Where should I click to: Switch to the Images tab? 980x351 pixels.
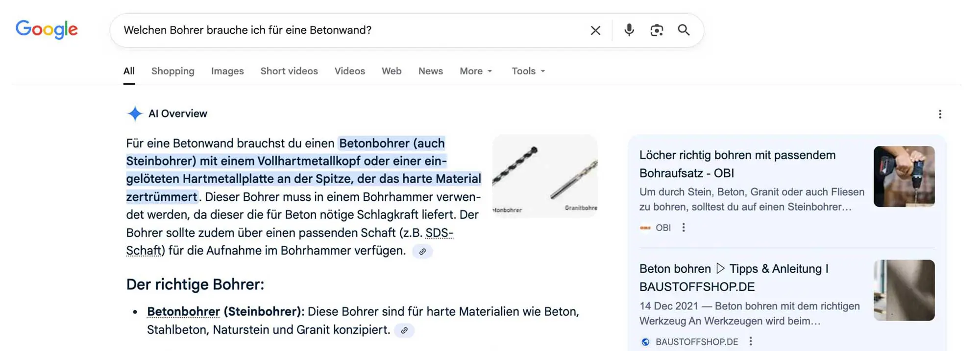[227, 71]
